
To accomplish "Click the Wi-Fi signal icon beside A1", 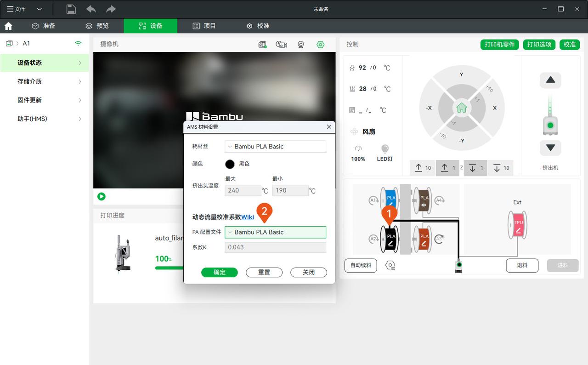I will pos(79,43).
